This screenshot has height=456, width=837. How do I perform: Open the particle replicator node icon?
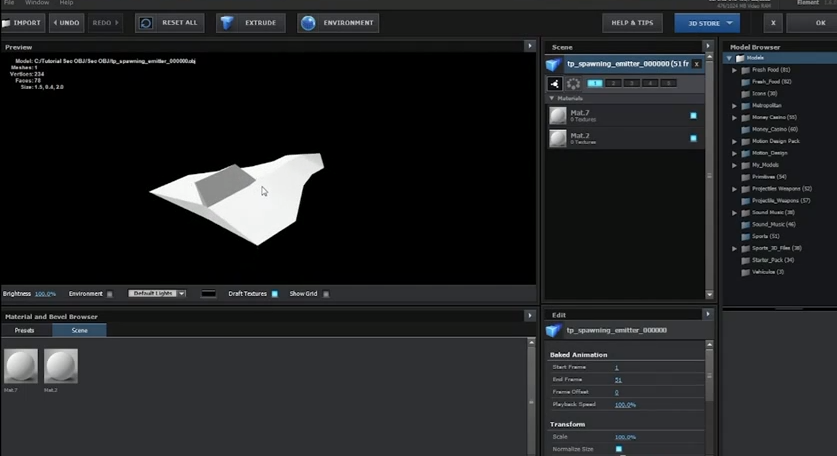pyautogui.click(x=555, y=83)
